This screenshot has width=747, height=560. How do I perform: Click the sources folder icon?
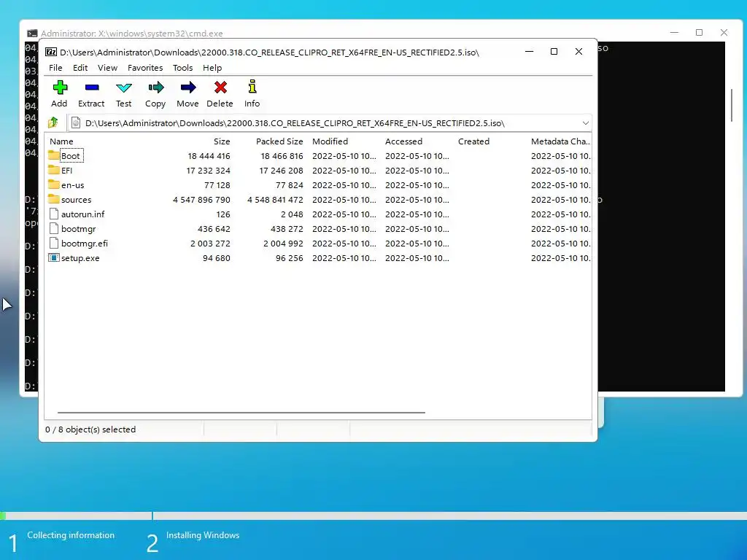coord(54,200)
